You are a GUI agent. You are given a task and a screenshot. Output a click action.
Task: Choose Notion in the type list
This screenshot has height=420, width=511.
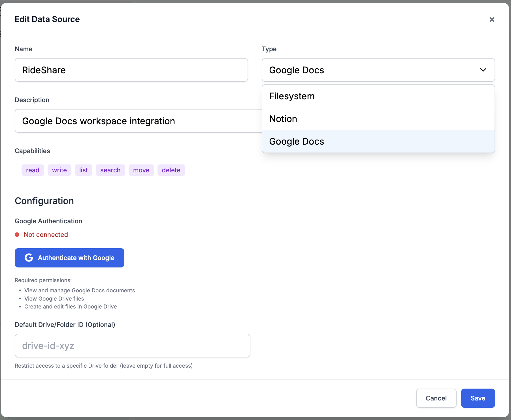tap(378, 119)
